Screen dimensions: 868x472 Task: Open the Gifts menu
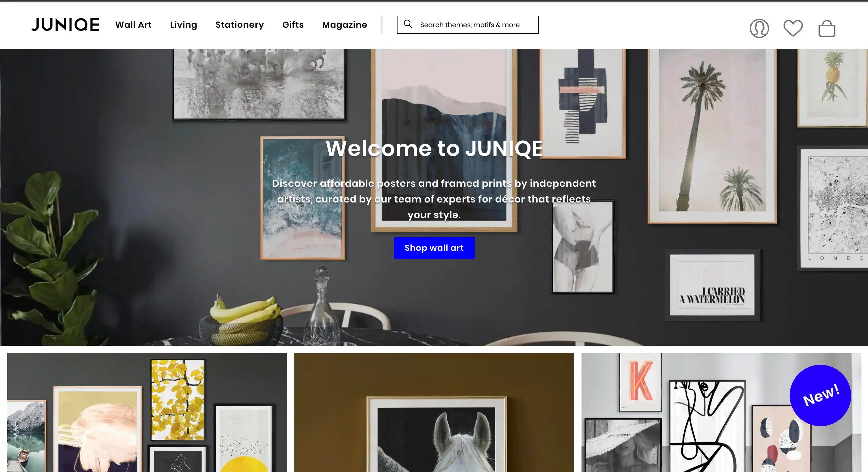click(293, 25)
